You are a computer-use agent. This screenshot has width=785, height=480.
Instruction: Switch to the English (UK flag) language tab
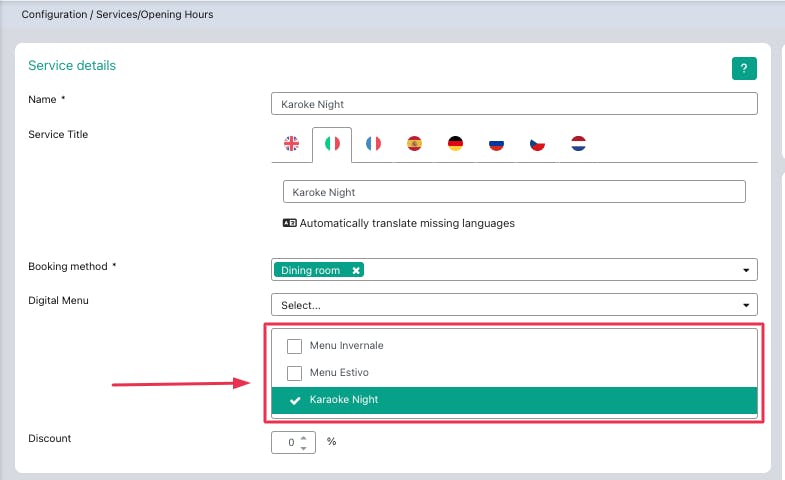tap(292, 144)
